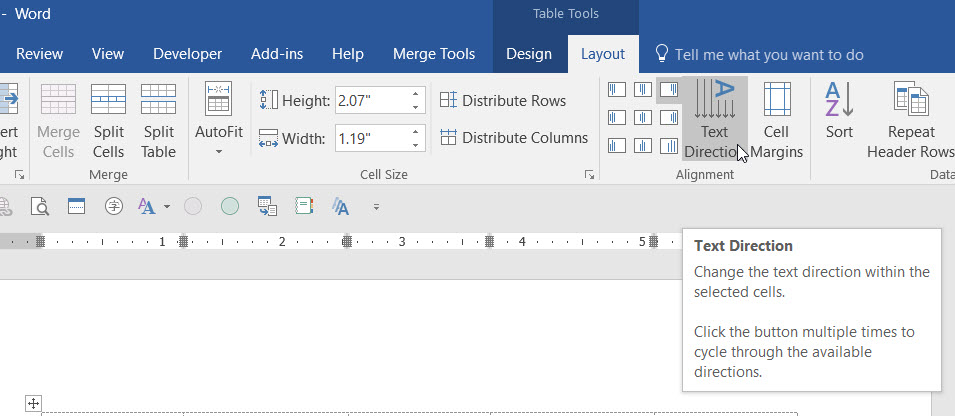Screen dimensions: 955x416
Task: Select the middle-center cell alignment option
Action: coord(643,118)
